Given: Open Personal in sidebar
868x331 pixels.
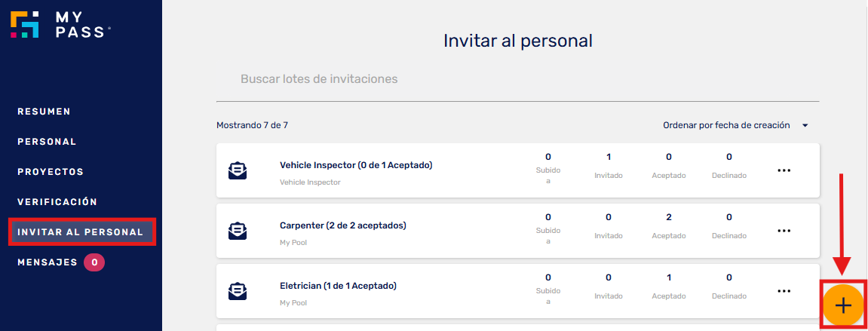Looking at the screenshot, I should click(x=47, y=142).
